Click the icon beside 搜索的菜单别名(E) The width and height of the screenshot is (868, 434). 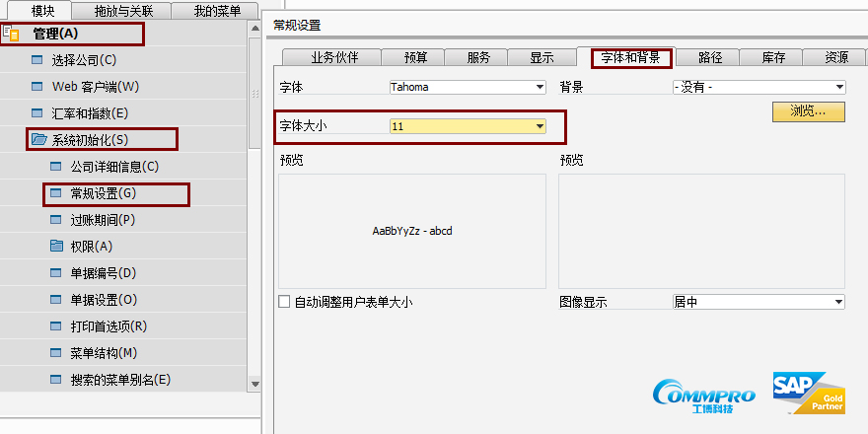(x=56, y=379)
